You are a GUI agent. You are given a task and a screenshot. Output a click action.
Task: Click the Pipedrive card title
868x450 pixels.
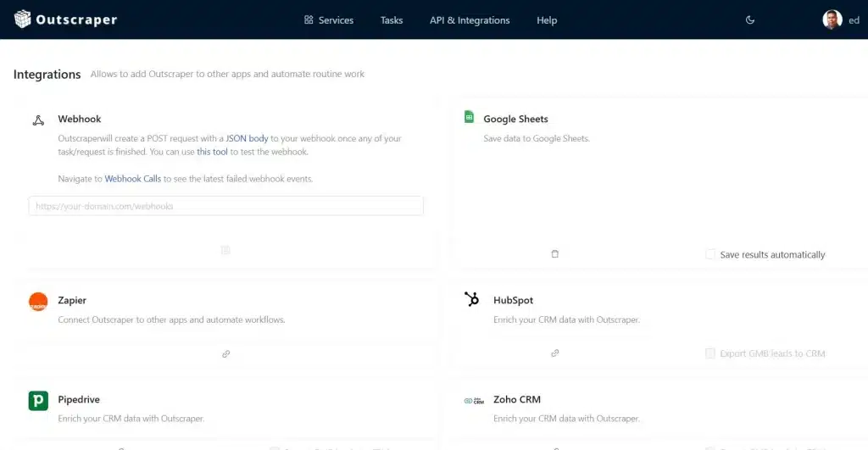(79, 399)
